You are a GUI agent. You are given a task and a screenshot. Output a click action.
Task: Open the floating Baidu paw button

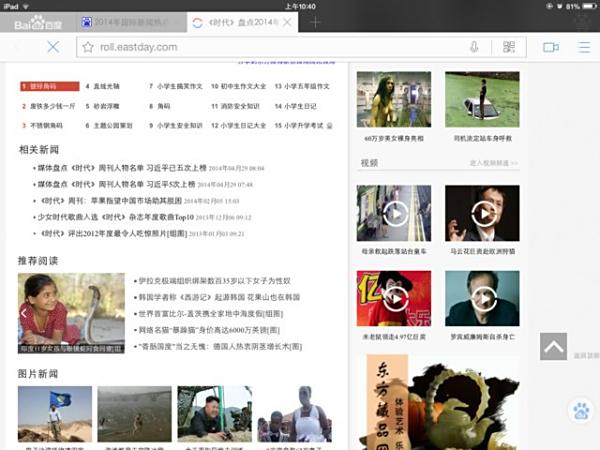tap(581, 411)
